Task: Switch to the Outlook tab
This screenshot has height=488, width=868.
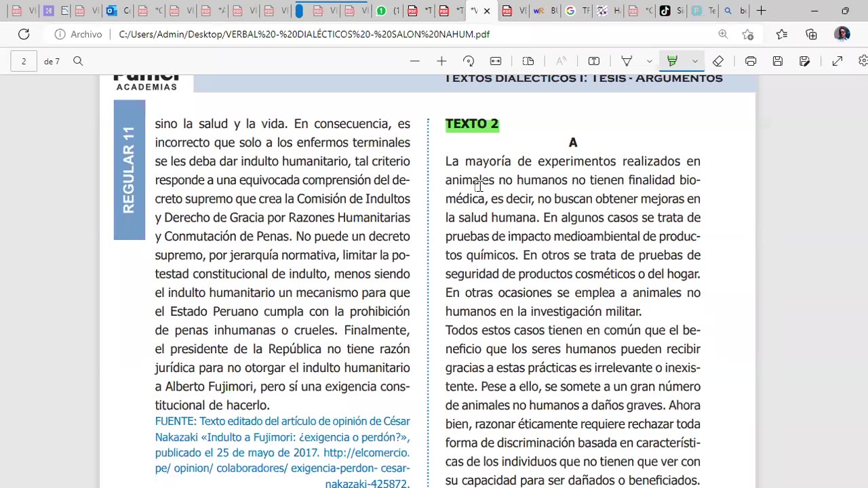Action: tap(119, 11)
